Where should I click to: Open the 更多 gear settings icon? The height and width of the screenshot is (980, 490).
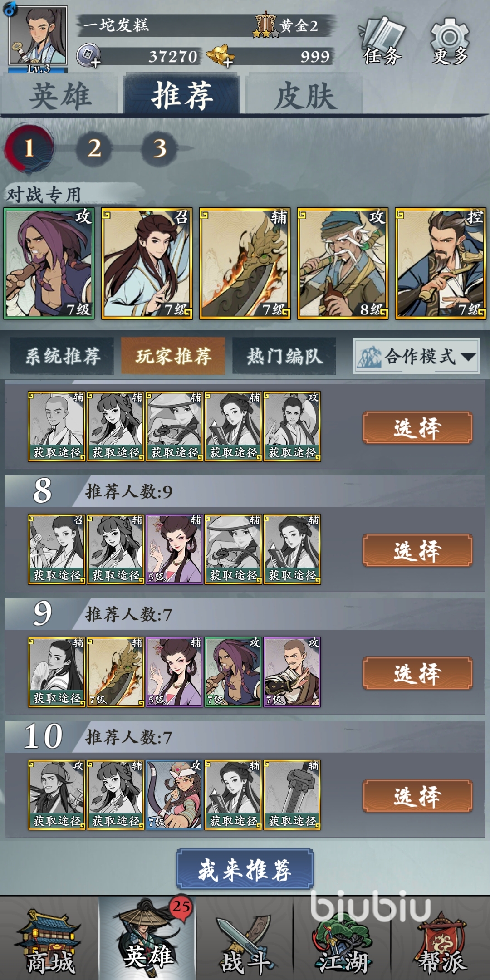(450, 41)
